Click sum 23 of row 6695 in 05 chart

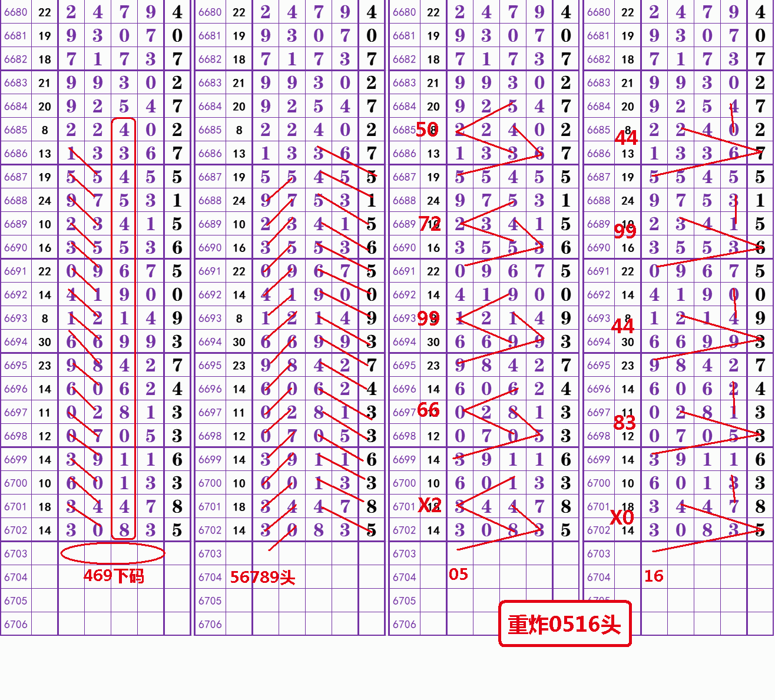pyautogui.click(x=433, y=365)
